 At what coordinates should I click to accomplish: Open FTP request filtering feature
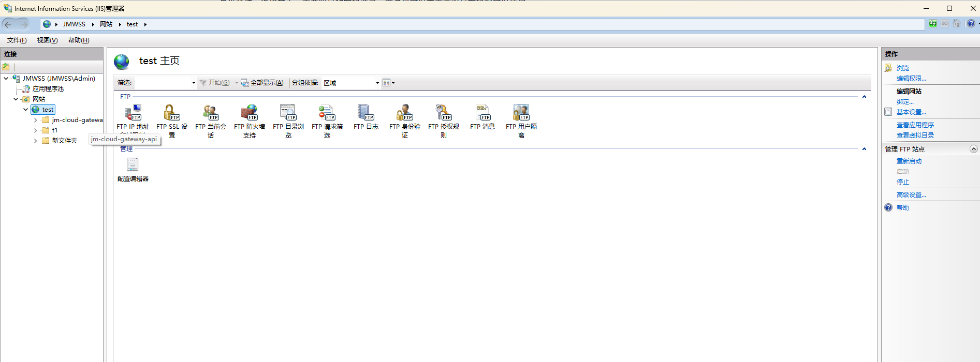point(327,113)
